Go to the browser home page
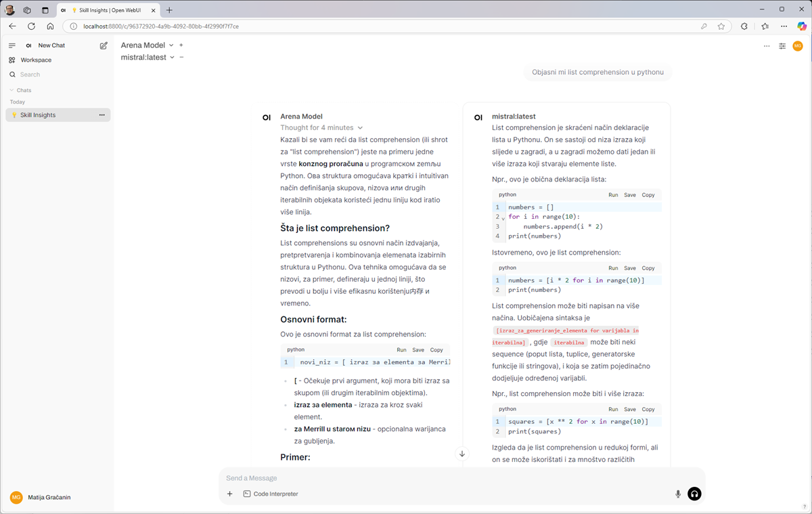The width and height of the screenshot is (812, 514). (x=50, y=26)
